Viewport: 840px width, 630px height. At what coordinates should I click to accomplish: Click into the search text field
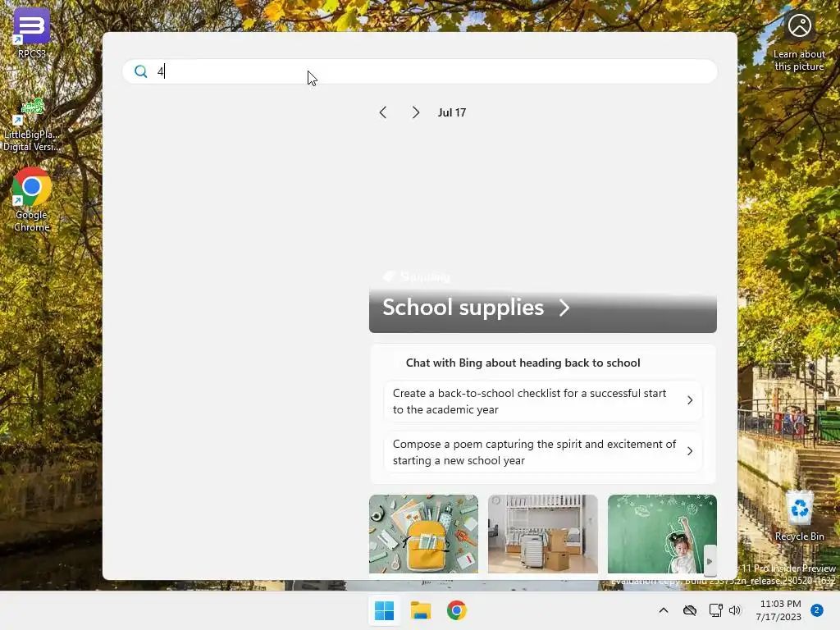pyautogui.click(x=419, y=71)
